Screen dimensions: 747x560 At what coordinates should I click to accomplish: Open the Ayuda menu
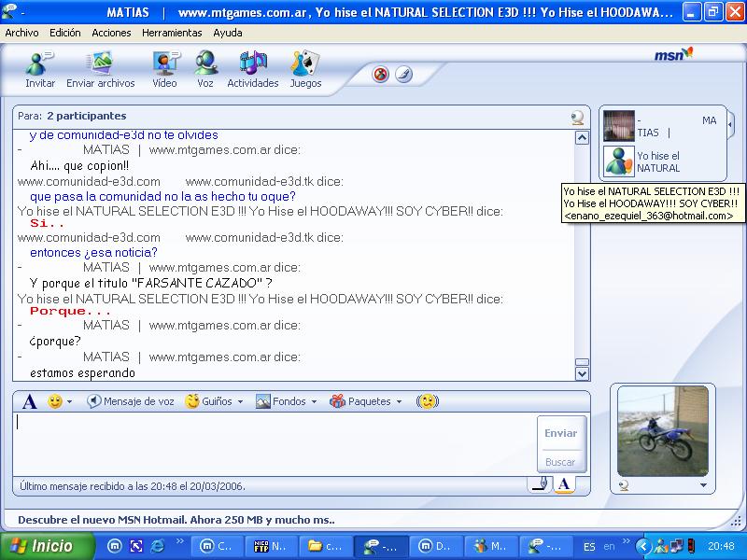coord(228,33)
